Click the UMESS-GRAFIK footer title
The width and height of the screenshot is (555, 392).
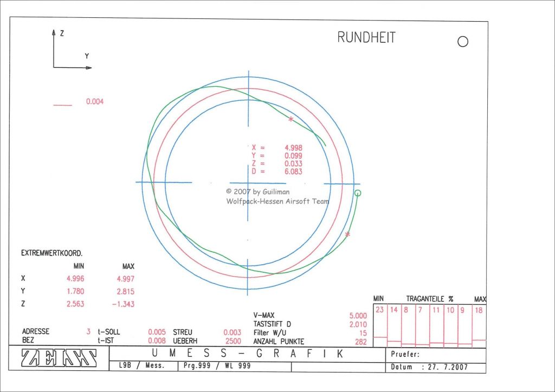(247, 354)
